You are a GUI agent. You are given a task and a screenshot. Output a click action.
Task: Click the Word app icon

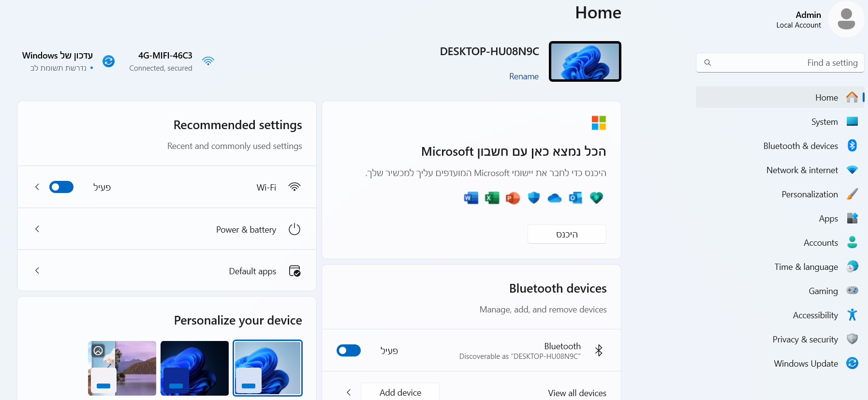471,198
